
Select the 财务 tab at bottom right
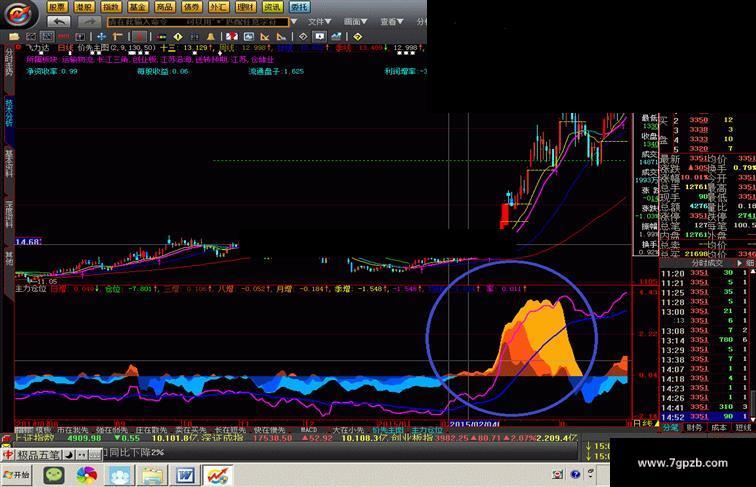694,428
